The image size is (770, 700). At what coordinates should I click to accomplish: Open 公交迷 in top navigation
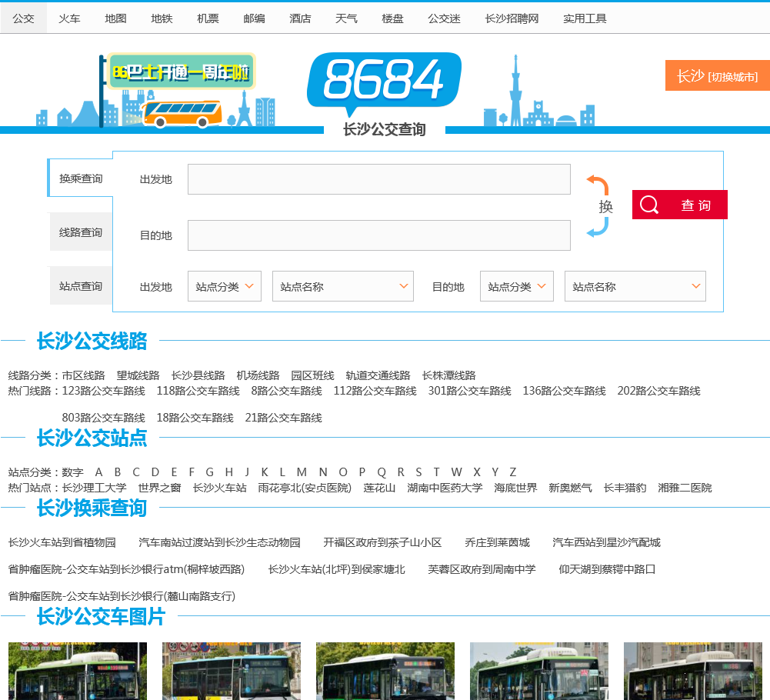444,18
